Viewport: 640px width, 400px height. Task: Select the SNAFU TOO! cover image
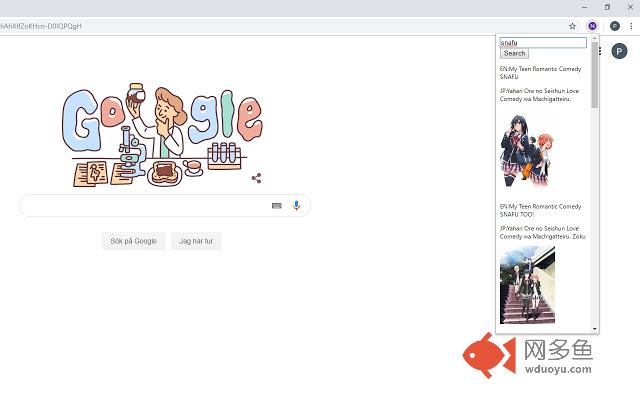(x=527, y=284)
